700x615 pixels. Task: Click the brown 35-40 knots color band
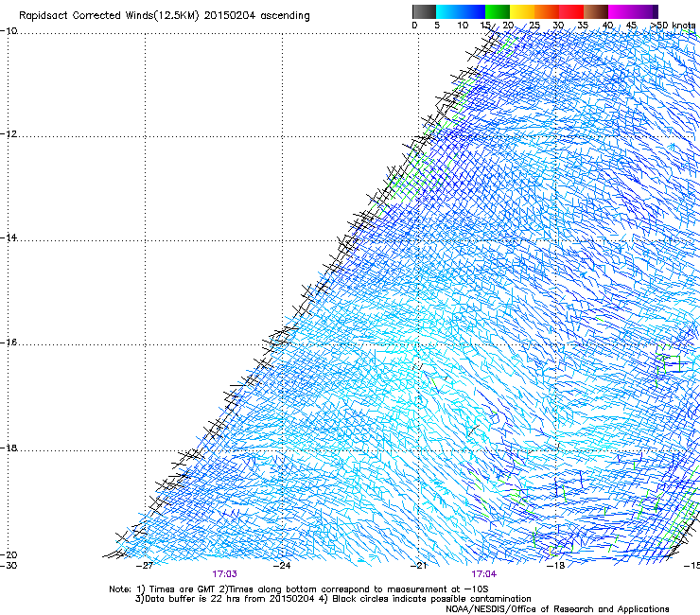pos(596,11)
